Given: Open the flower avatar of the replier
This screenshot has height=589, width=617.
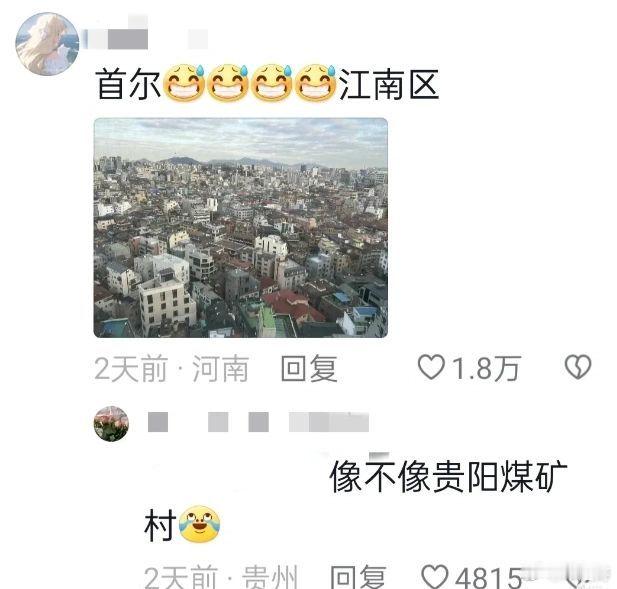Looking at the screenshot, I should [x=111, y=424].
